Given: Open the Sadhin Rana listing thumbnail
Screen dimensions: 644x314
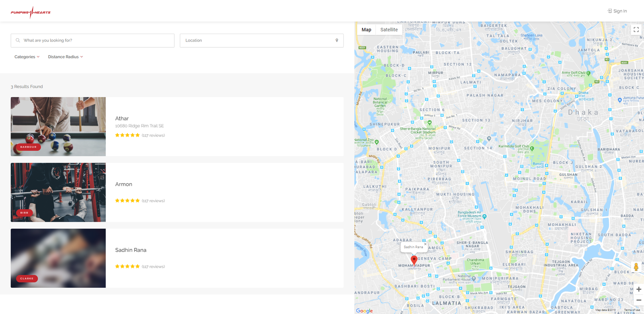Looking at the screenshot, I should (58, 258).
